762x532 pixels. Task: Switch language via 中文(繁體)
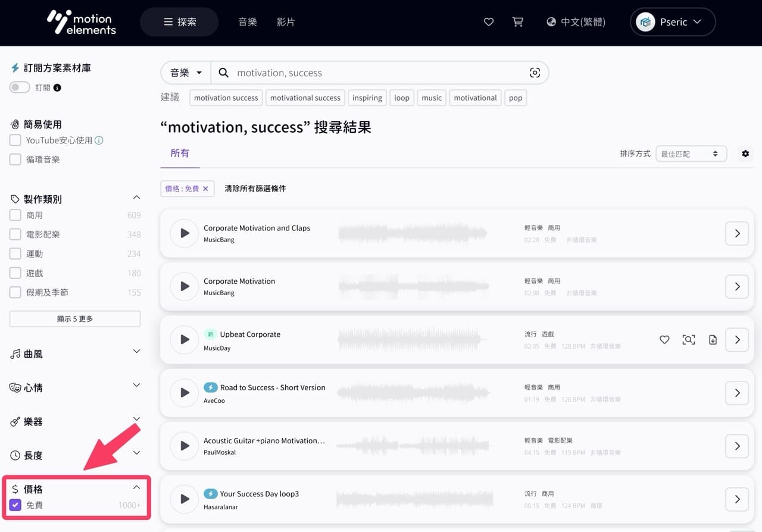pos(576,22)
